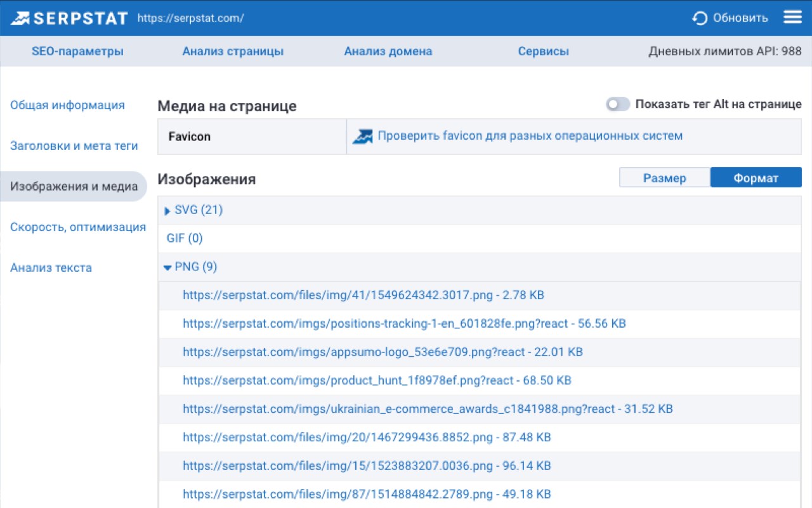Open Проверить favicon link

530,136
